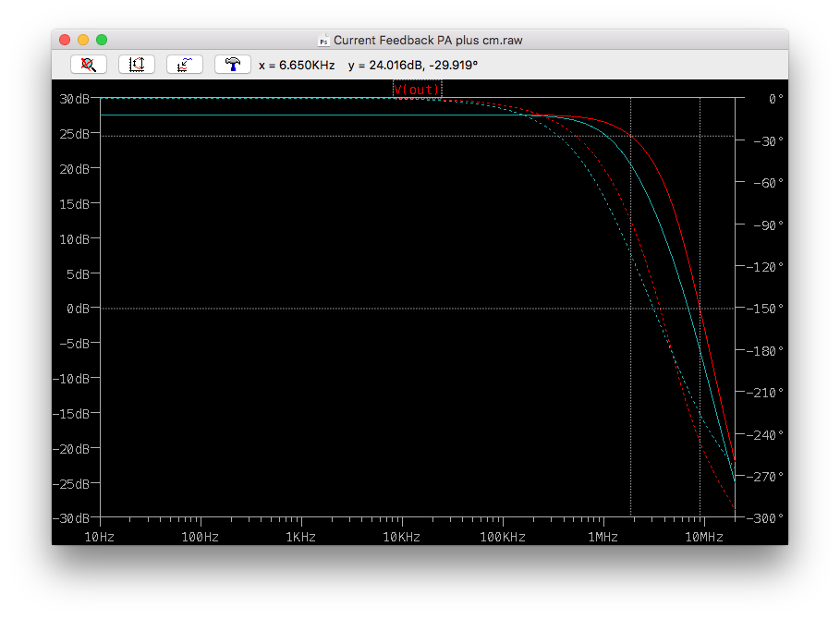Open the control panel via hammer icon

(x=233, y=65)
